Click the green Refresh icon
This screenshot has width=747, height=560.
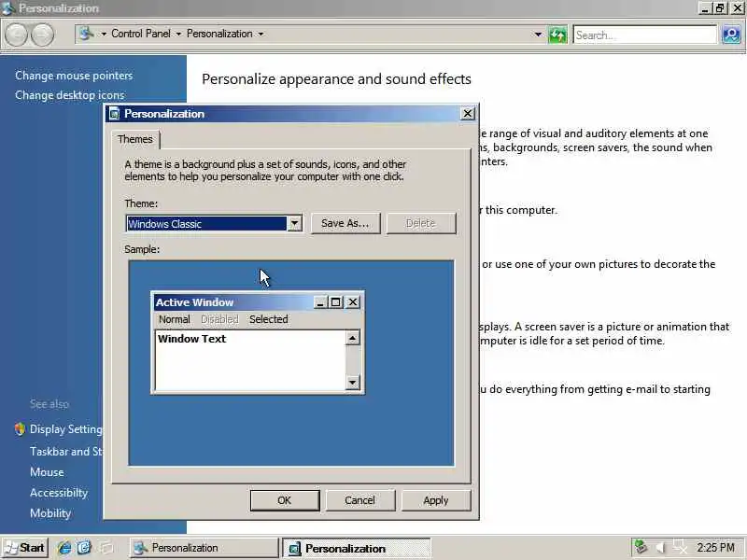(x=557, y=35)
